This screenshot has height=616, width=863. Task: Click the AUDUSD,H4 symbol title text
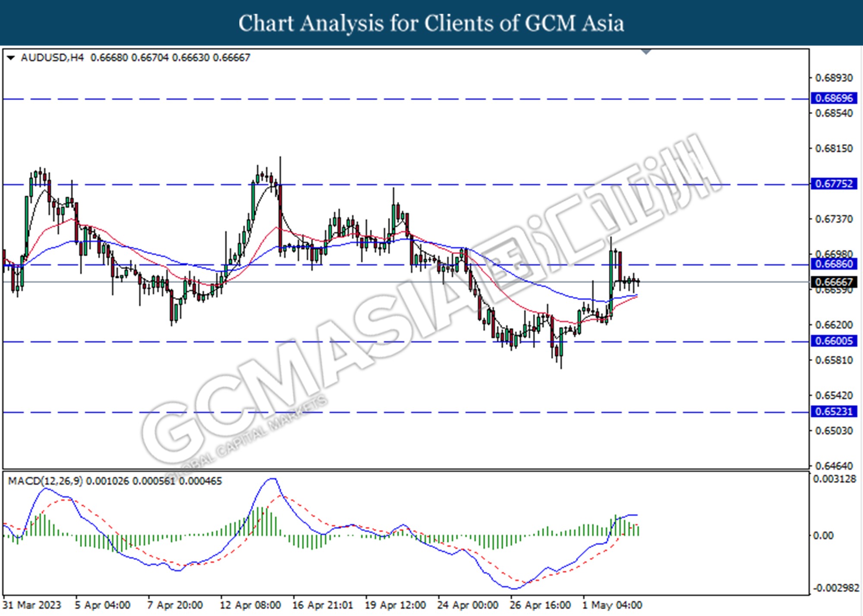pyautogui.click(x=52, y=58)
